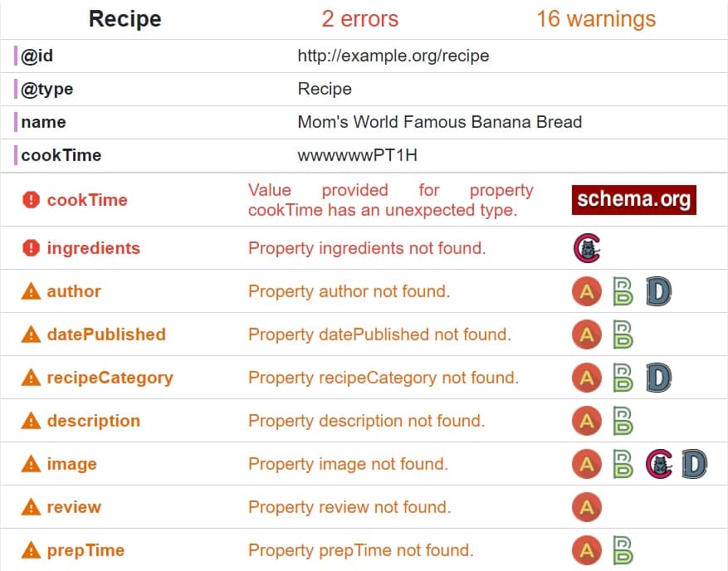This screenshot has width=728, height=571.
Task: Click the red A icon in review row
Action: click(x=587, y=507)
